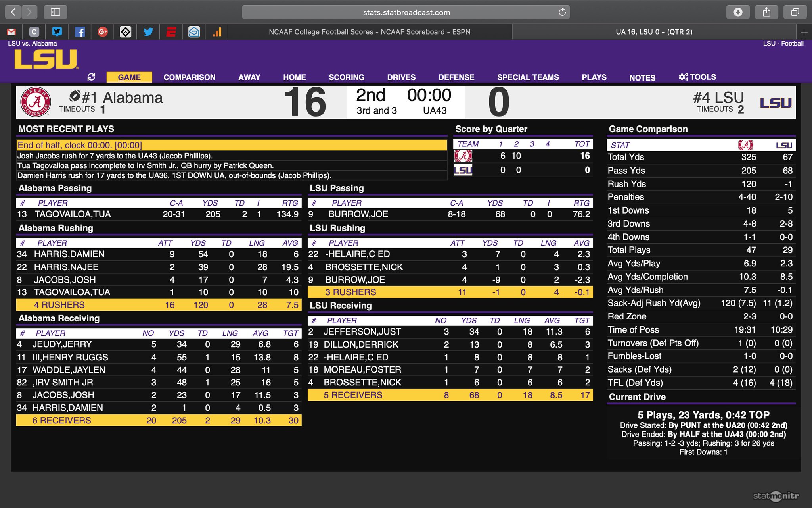Image resolution: width=812 pixels, height=508 pixels.
Task: Open the Google Plus pinned tab
Action: coord(103,32)
